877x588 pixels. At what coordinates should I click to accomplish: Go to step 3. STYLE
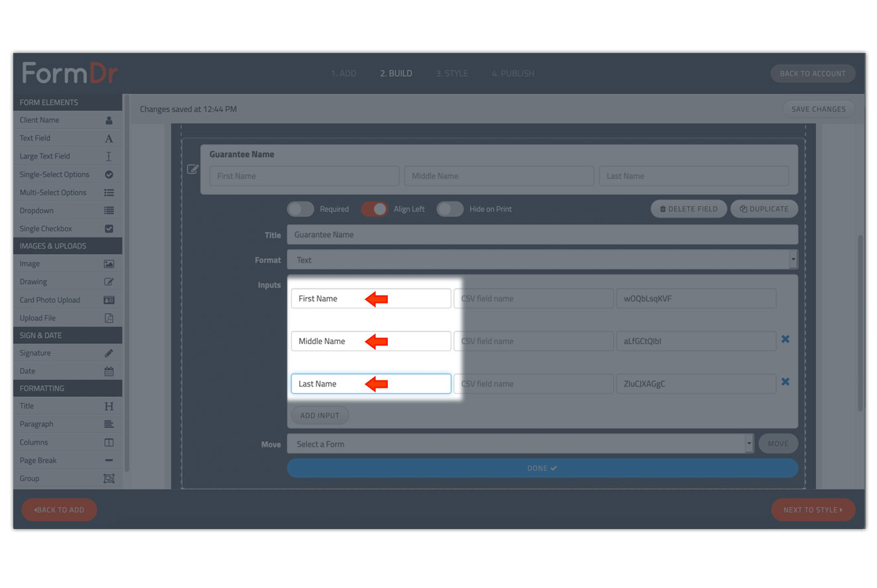[x=451, y=74]
